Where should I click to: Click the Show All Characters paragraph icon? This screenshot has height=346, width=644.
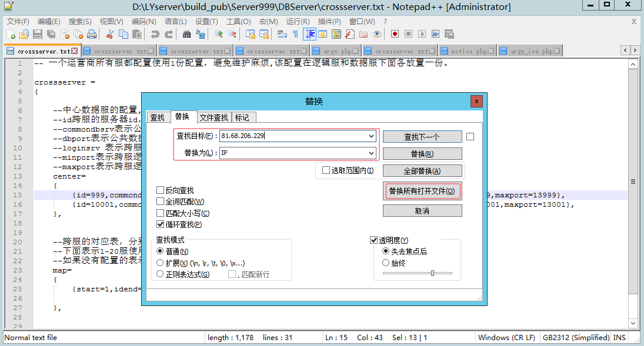pos(296,34)
